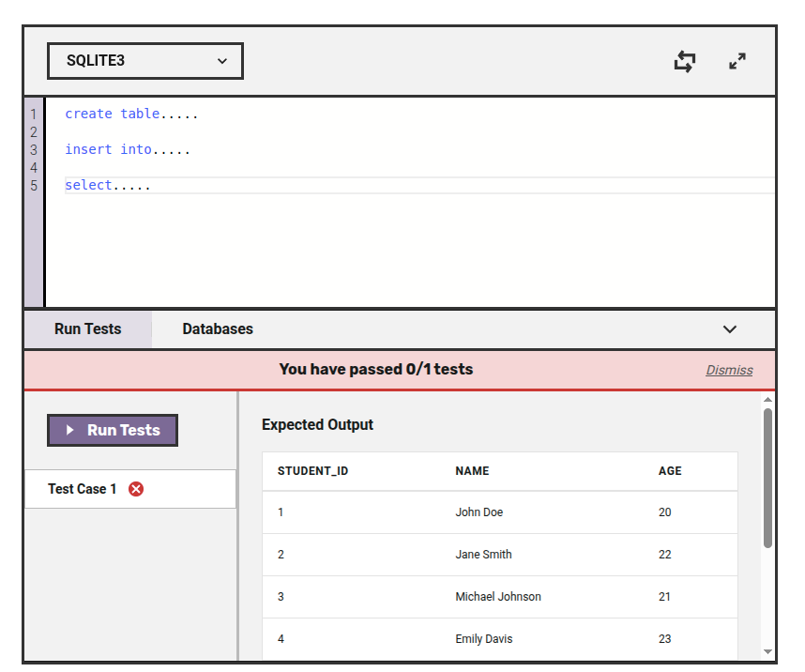Viewport: 805px width, 672px height.
Task: Dismiss the failed tests banner
Action: pos(729,370)
